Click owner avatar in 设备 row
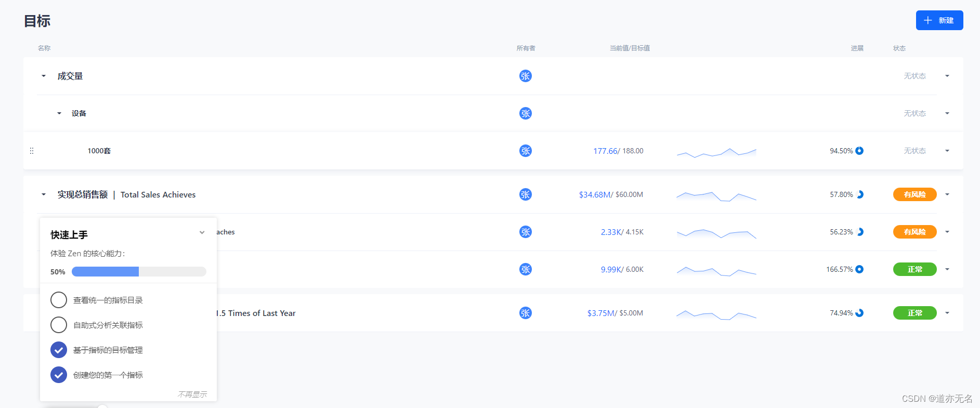This screenshot has height=408, width=980. [x=526, y=113]
